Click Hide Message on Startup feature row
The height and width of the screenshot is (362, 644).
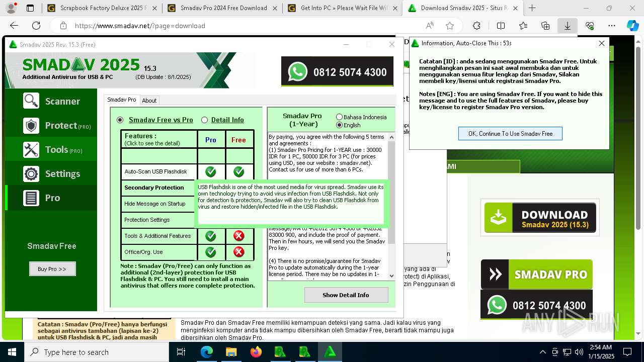click(158, 204)
